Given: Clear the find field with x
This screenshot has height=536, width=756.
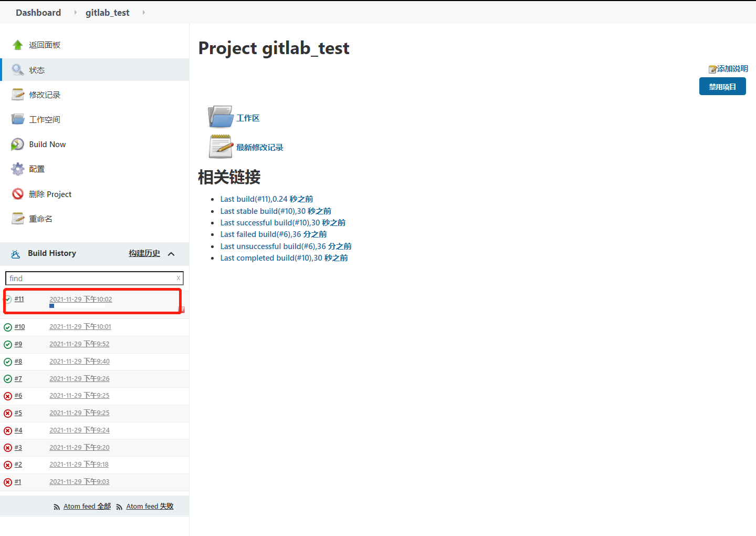Looking at the screenshot, I should tap(178, 278).
